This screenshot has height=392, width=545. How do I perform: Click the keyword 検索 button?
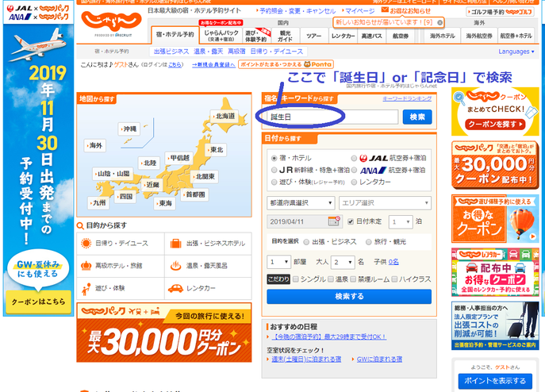point(417,117)
